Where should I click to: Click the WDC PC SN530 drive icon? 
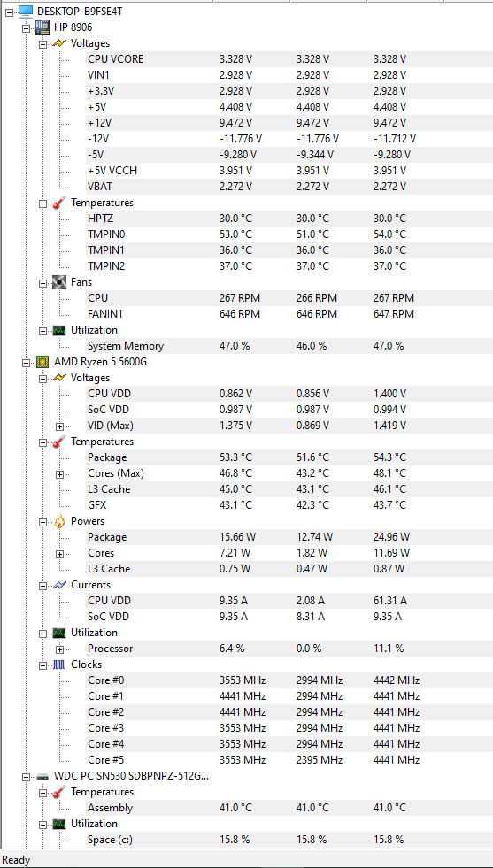(x=42, y=777)
